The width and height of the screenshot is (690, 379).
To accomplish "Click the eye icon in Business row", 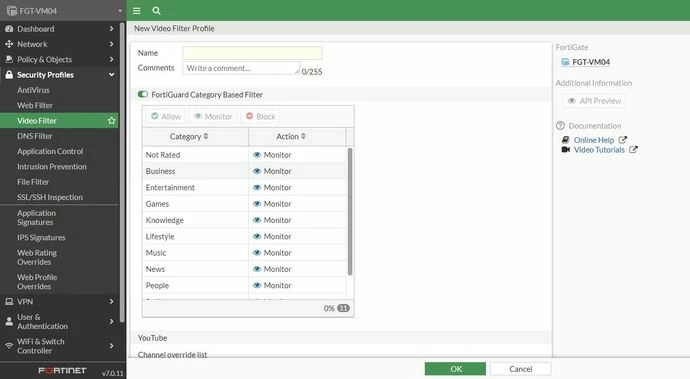I will [x=257, y=171].
